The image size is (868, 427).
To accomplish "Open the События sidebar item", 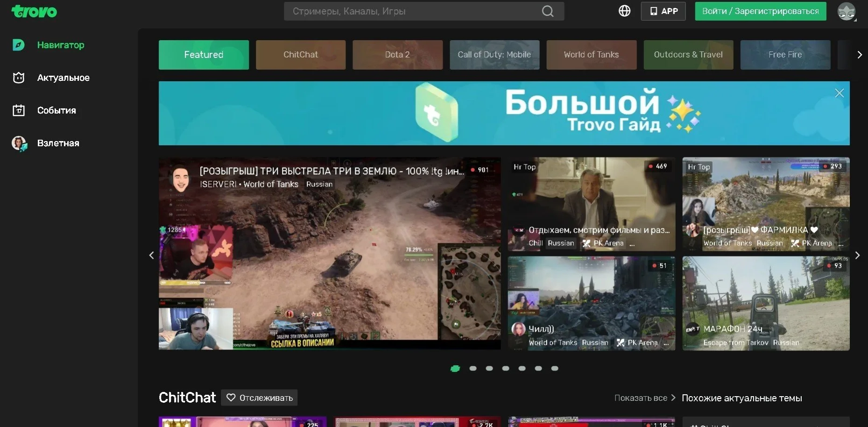I will [56, 110].
